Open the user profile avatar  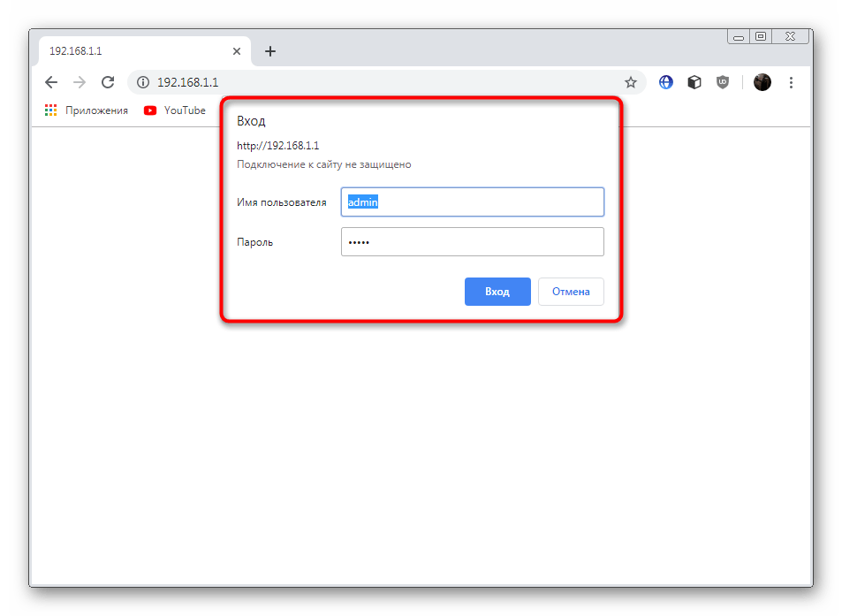point(762,82)
